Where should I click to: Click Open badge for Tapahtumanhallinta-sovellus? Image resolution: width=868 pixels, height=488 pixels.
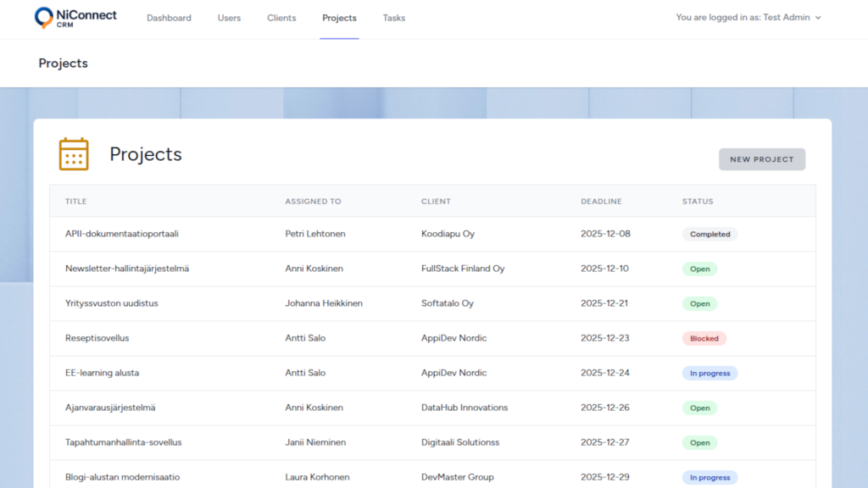[699, 442]
